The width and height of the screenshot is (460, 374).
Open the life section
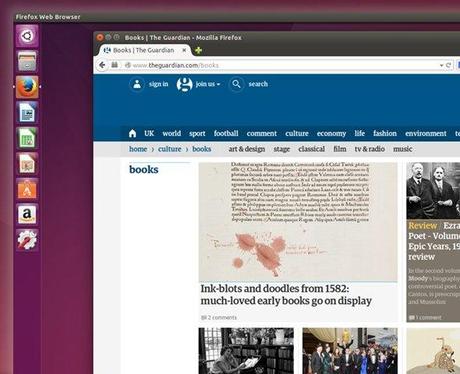[x=359, y=133]
